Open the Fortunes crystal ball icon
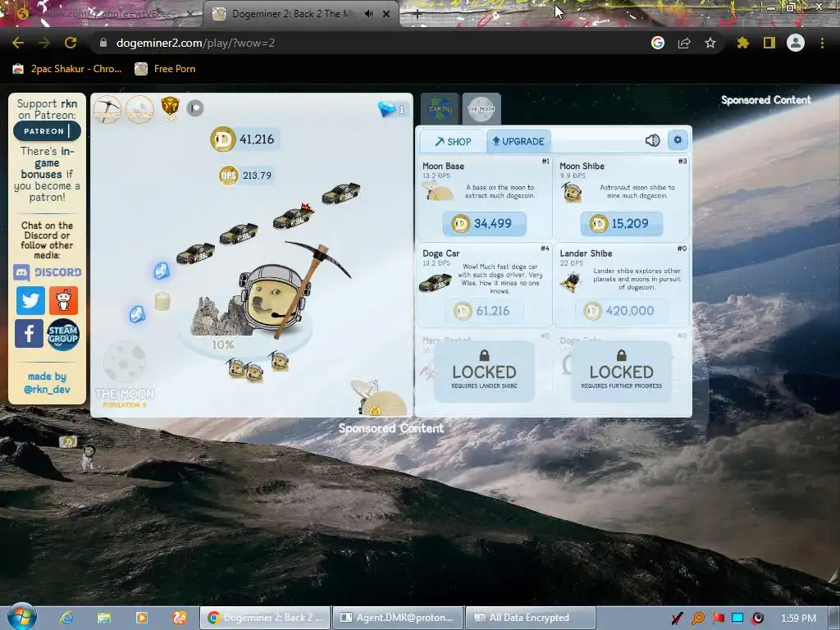Image resolution: width=840 pixels, height=630 pixels. (x=139, y=109)
